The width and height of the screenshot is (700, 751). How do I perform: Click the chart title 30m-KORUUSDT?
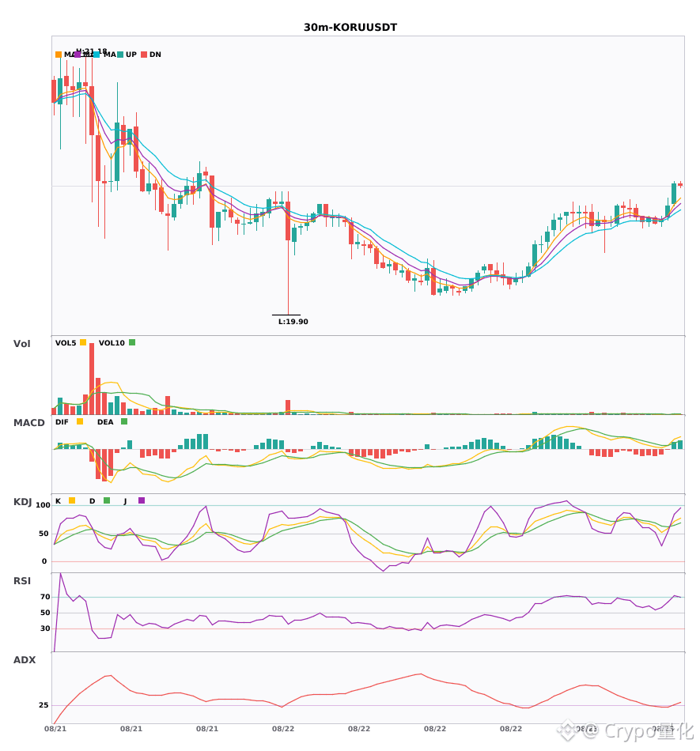[x=350, y=28]
